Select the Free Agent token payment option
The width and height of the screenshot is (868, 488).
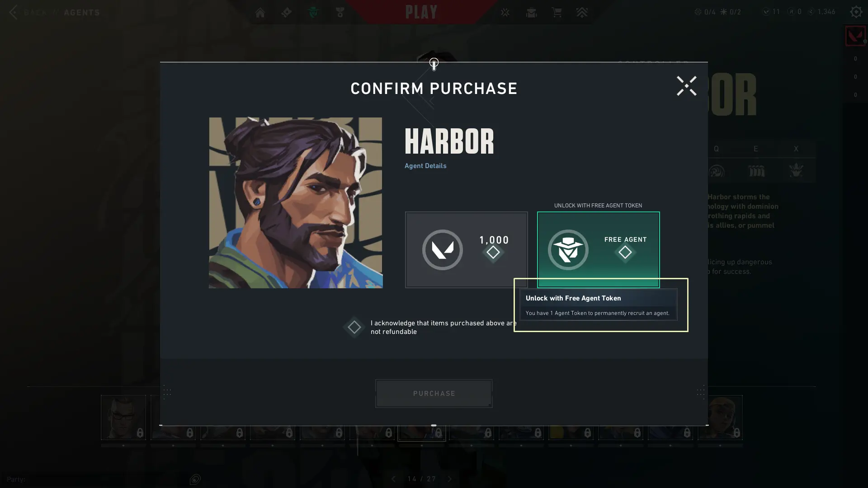pos(598,249)
